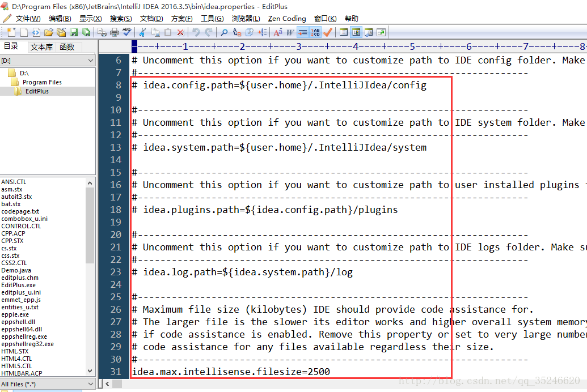Select EditPlus.exe in file list

point(18,285)
